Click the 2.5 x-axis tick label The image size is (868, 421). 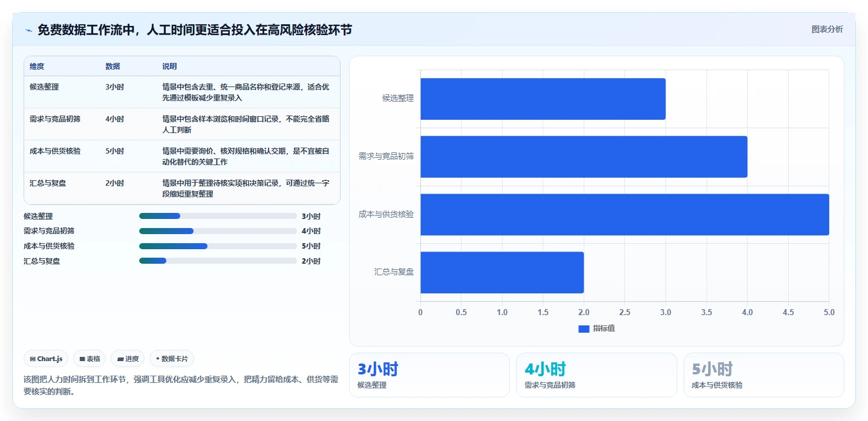(625, 313)
